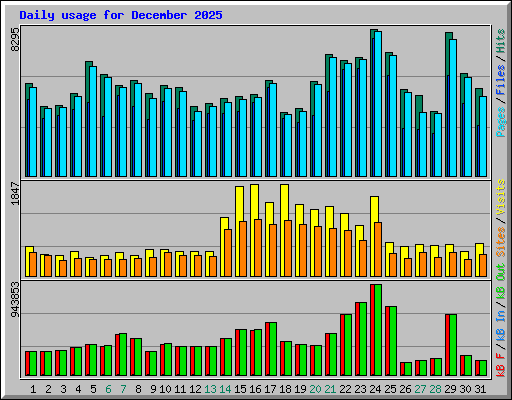Viewport: 512px width, 400px height.
Task: Click green weekend day 6 label
Action: pyautogui.click(x=108, y=389)
